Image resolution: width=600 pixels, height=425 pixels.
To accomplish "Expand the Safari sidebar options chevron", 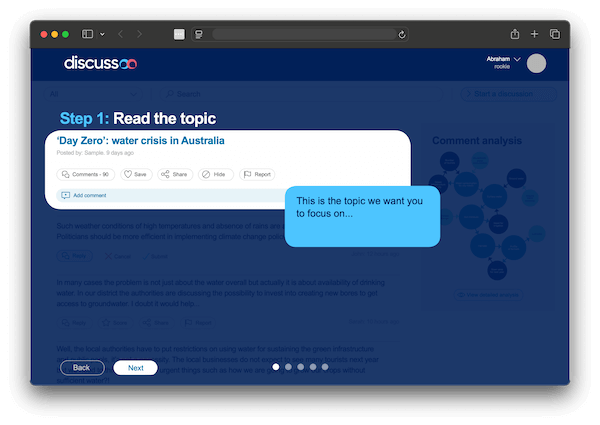I will (x=102, y=34).
